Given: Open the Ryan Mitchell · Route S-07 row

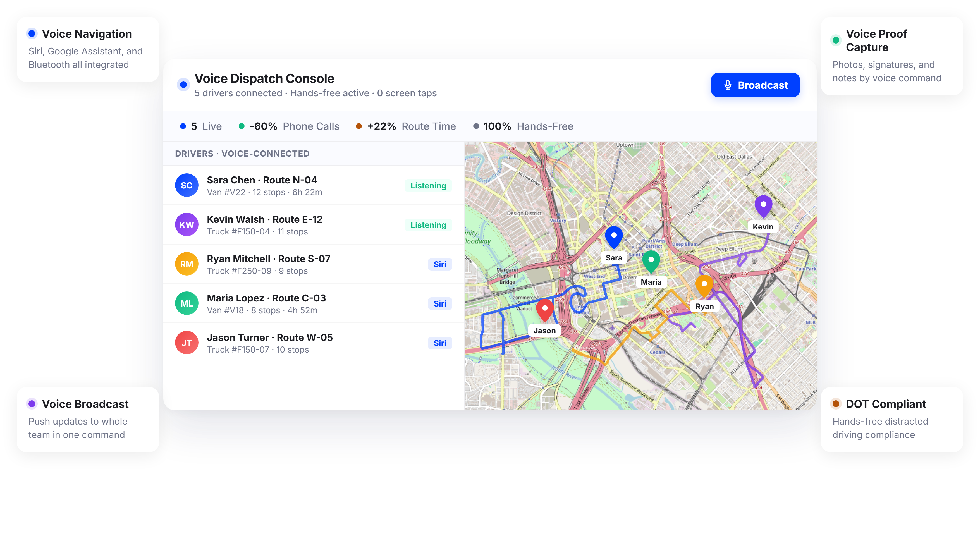Looking at the screenshot, I should click(x=314, y=264).
